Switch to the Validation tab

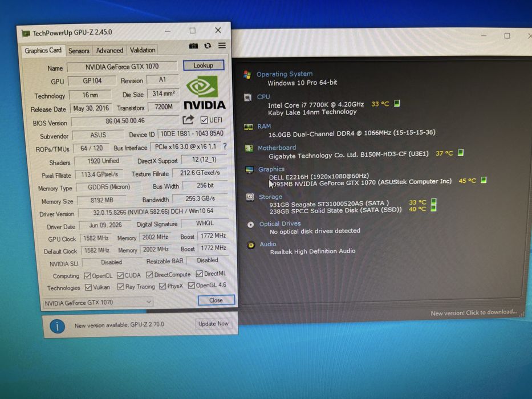(x=143, y=50)
